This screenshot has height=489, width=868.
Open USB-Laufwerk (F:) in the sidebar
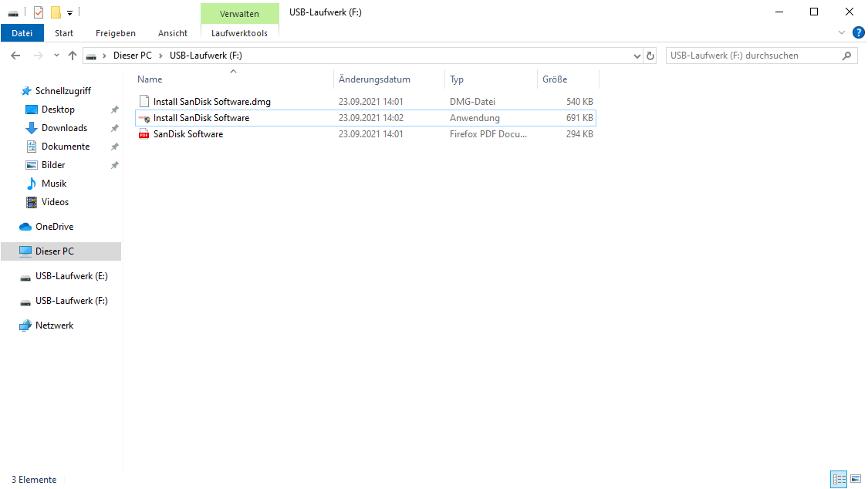tap(72, 301)
